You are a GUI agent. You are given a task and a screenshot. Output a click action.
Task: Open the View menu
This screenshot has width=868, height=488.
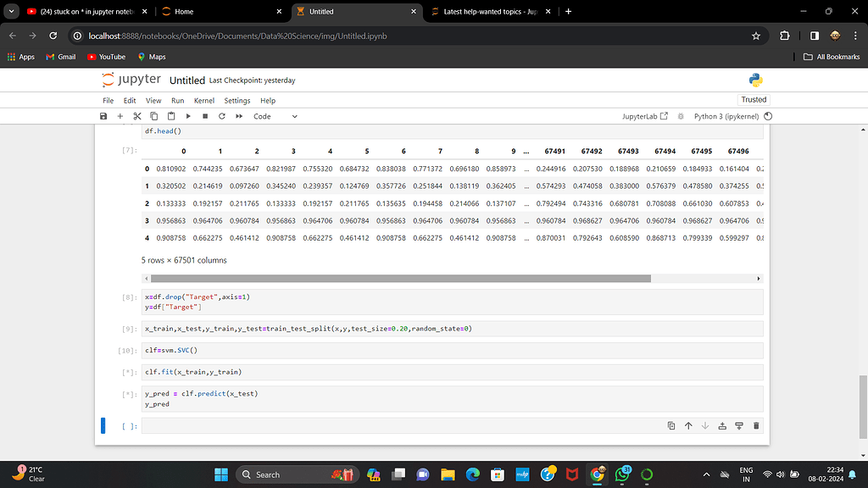153,99
